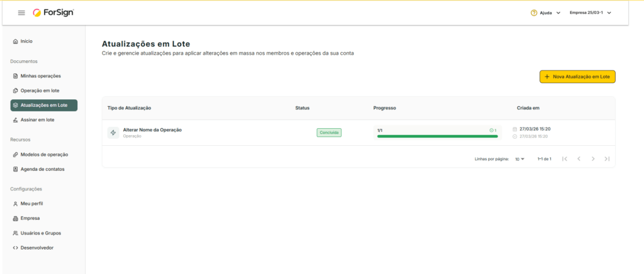Screen dimensions: 644x274
Task: Click Nova Atualização em Lote button
Action: pyautogui.click(x=577, y=77)
